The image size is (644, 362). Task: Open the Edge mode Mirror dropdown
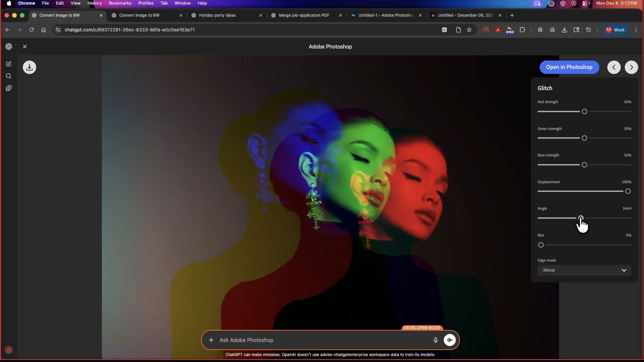[584, 270]
